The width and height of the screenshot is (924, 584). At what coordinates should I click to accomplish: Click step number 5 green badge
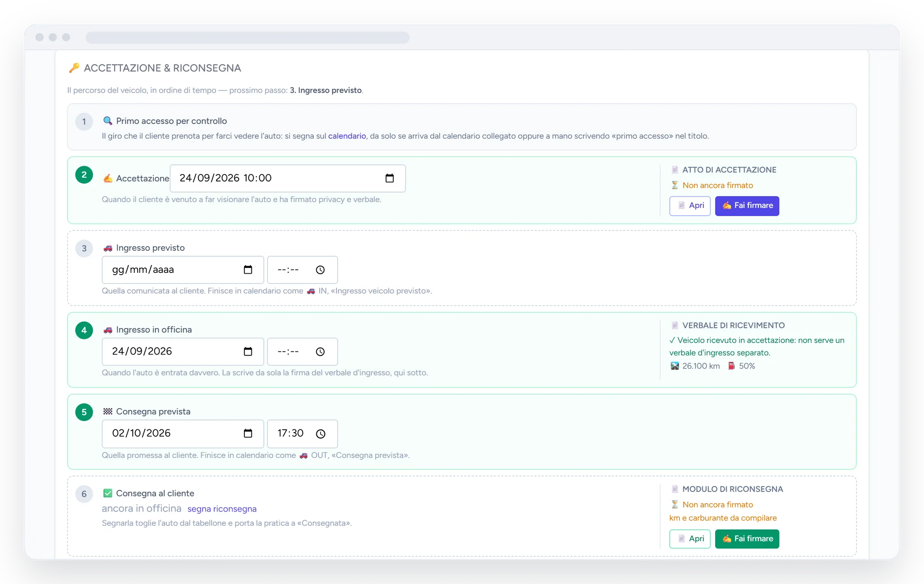[x=84, y=412]
